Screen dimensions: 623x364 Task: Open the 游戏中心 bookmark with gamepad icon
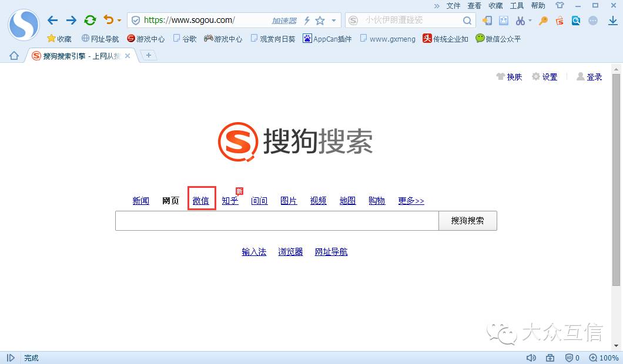pyautogui.click(x=223, y=39)
